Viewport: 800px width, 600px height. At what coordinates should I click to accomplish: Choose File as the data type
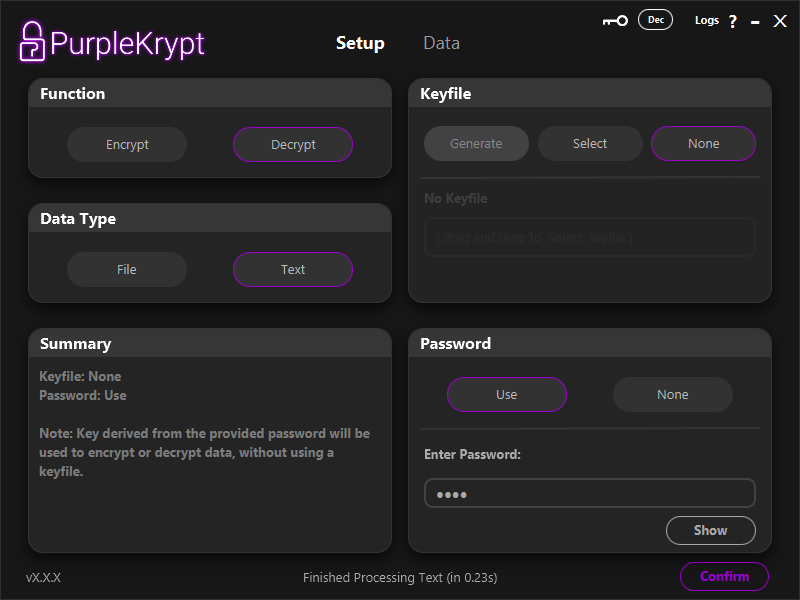pyautogui.click(x=127, y=269)
